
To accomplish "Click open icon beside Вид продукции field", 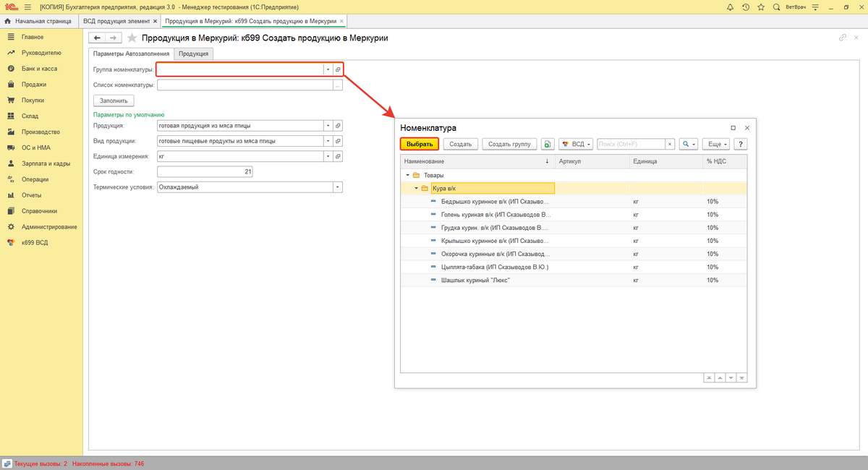I will (x=338, y=140).
